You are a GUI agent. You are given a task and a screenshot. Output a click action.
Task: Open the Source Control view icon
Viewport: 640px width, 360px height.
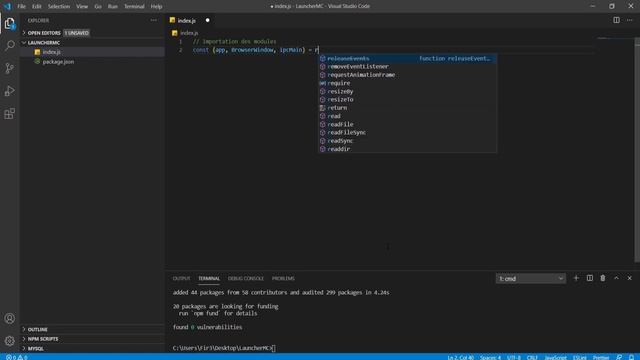coord(9,68)
